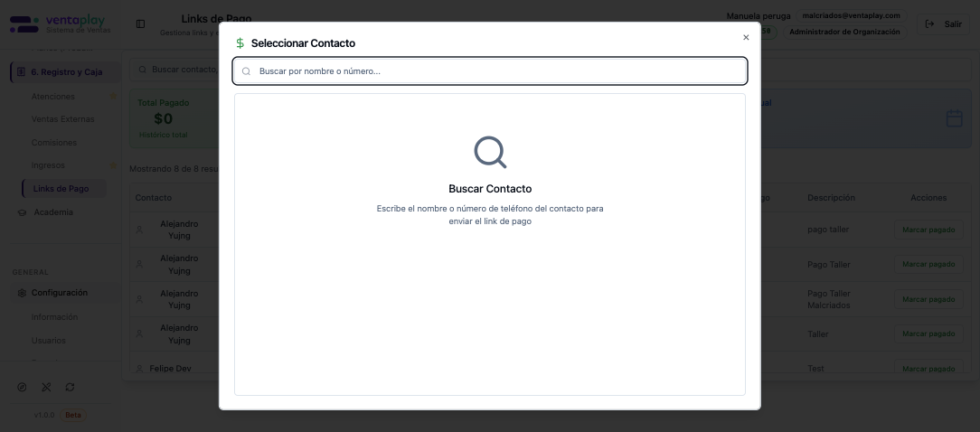Click Marcar pagado for 'Pago Taller' row
980x432 pixels.
(928, 264)
